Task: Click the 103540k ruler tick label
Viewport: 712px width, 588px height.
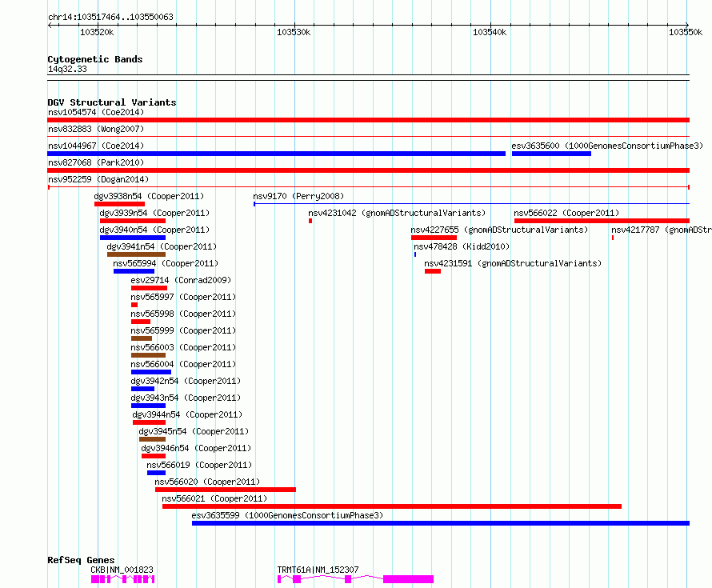Action: (490, 32)
